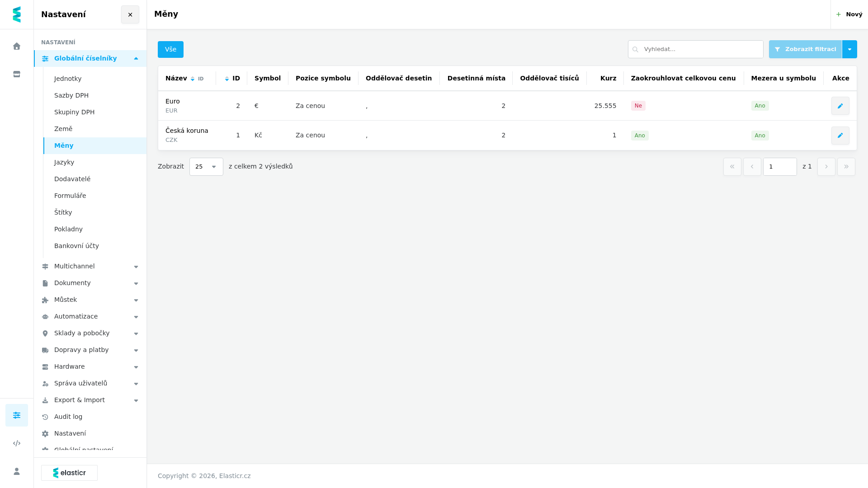Close the Nastavení side panel
Viewport: 868px width, 488px height.
point(130,14)
